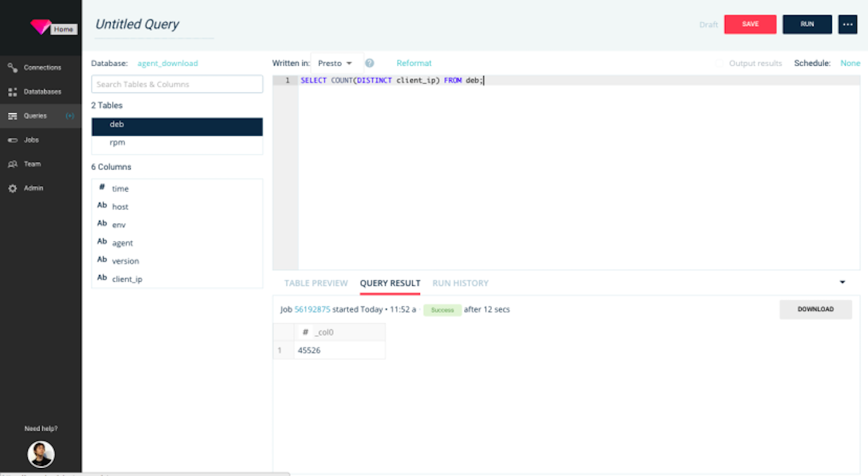868x476 pixels.
Task: Switch to the Table Preview tab
Action: 316,283
